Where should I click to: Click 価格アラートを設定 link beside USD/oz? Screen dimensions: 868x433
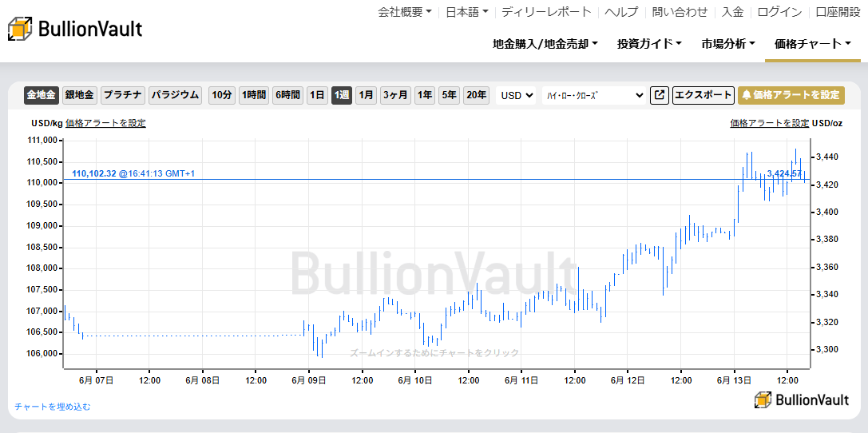pos(770,123)
